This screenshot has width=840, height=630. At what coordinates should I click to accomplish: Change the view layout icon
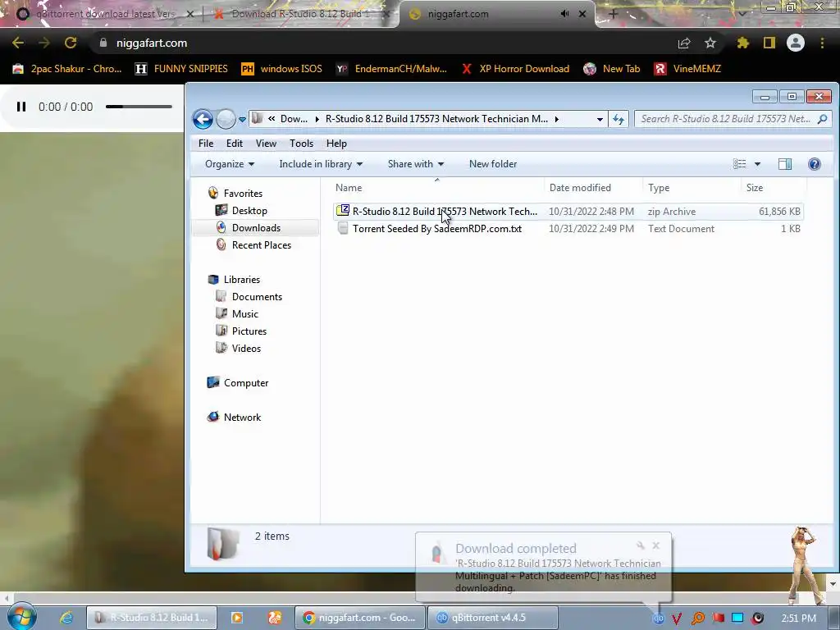pyautogui.click(x=739, y=164)
